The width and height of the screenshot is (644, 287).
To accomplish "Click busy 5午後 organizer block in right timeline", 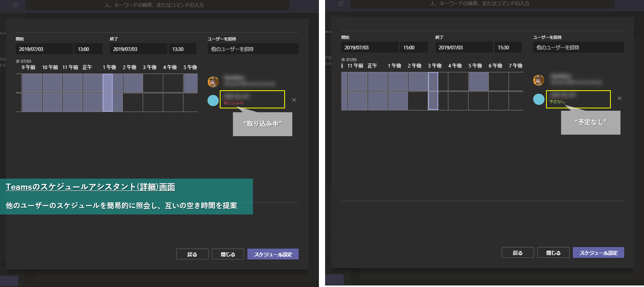I will coord(479,82).
